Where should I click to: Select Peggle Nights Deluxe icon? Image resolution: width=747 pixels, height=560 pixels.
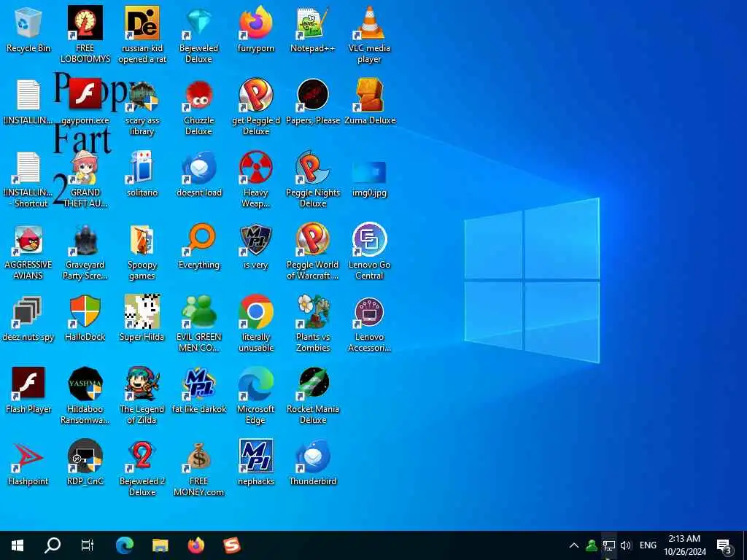pos(312,179)
